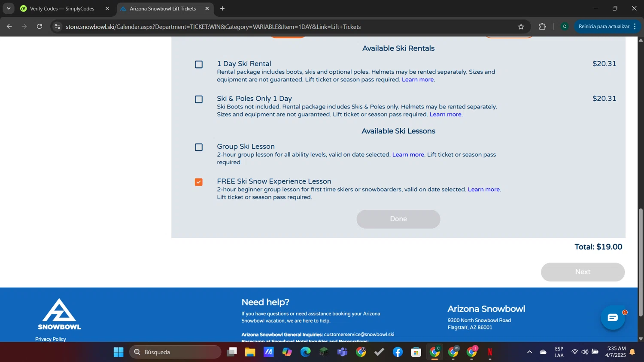Click the page vertical scrollbar thumb
The image size is (644, 362).
tap(641, 262)
